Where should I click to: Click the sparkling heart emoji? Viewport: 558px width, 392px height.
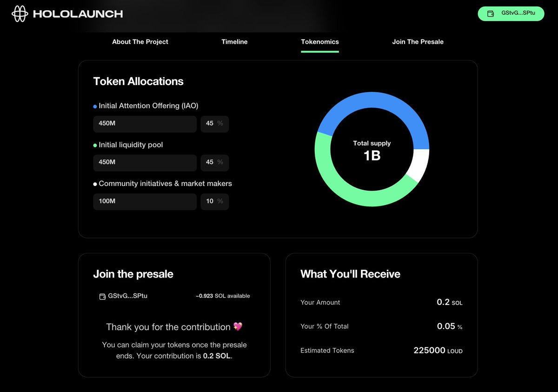click(238, 327)
